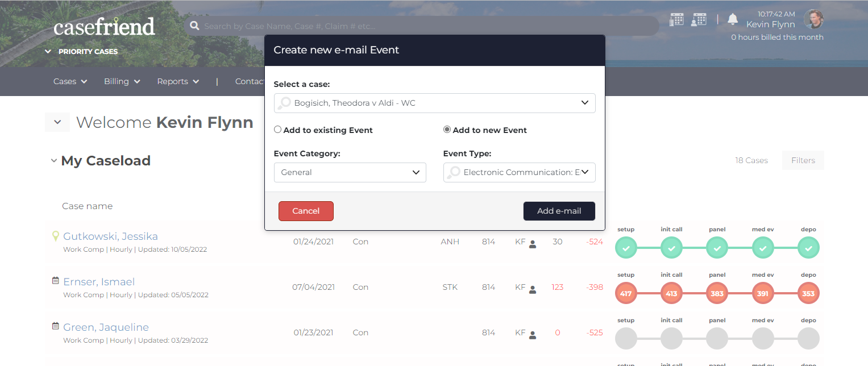Image resolution: width=868 pixels, height=366 pixels.
Task: Click the person icon next to KF in Gutkowski row
Action: 533,244
